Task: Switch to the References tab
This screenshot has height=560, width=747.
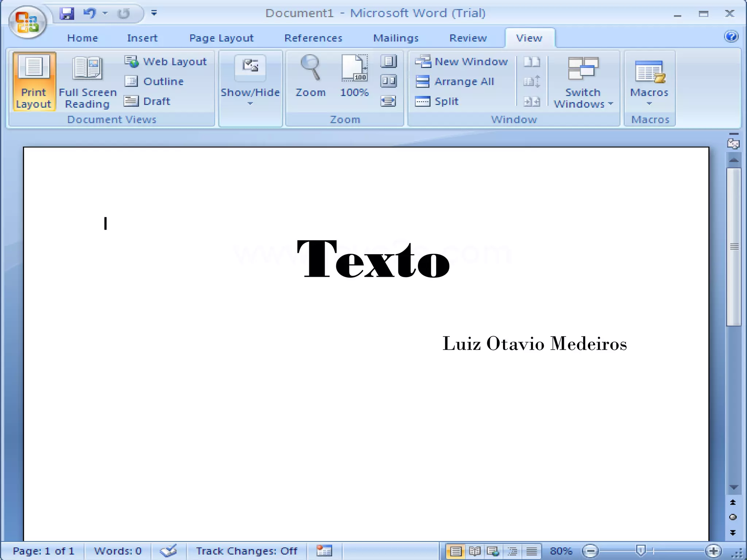Action: click(313, 38)
